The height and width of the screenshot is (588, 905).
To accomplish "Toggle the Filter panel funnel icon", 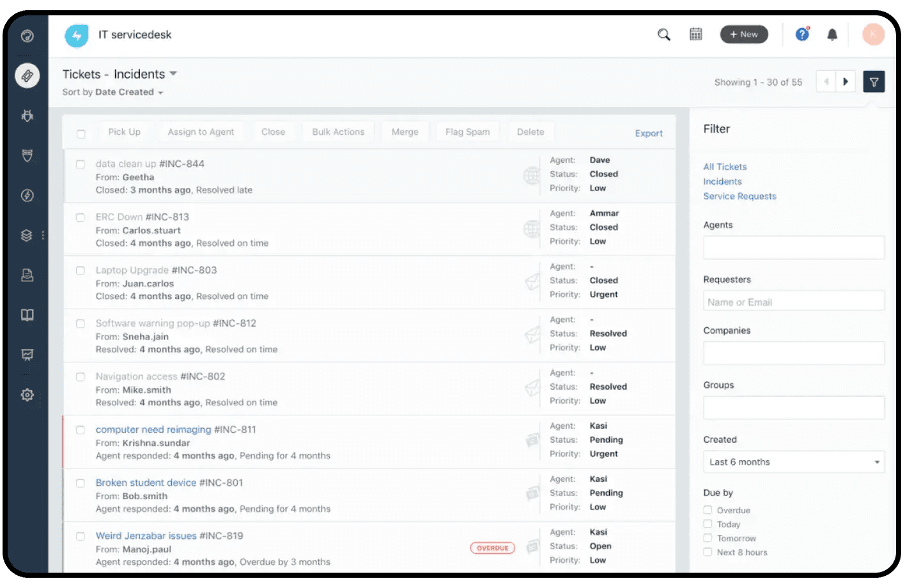I will (x=874, y=81).
